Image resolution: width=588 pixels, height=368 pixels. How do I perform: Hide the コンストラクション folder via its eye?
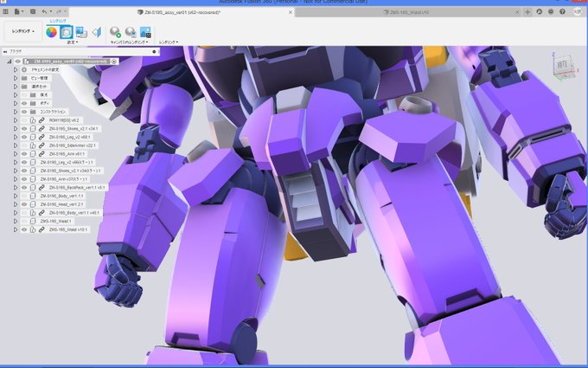click(24, 112)
